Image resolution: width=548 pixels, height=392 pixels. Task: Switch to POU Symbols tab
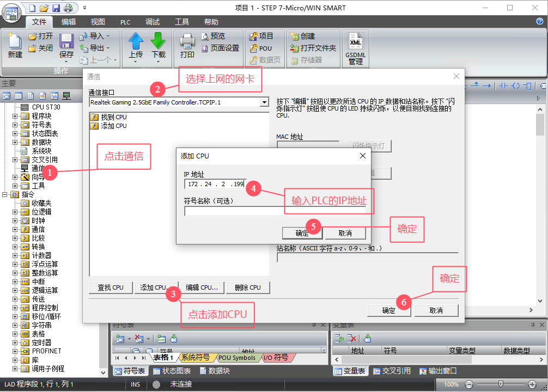237,358
